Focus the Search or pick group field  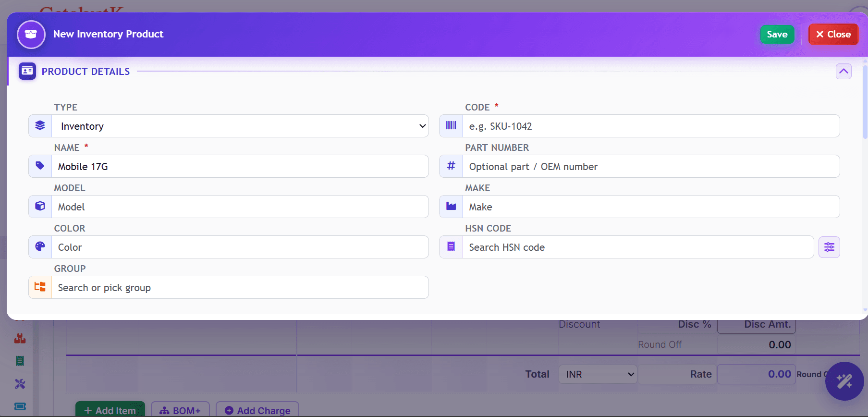pos(240,287)
